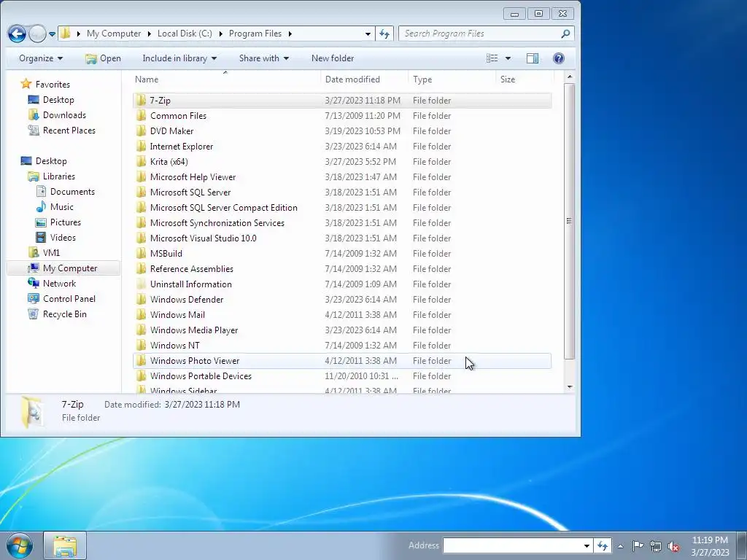Select the Krita (x64) folder icon
Screen dimensions: 747x560
point(141,161)
